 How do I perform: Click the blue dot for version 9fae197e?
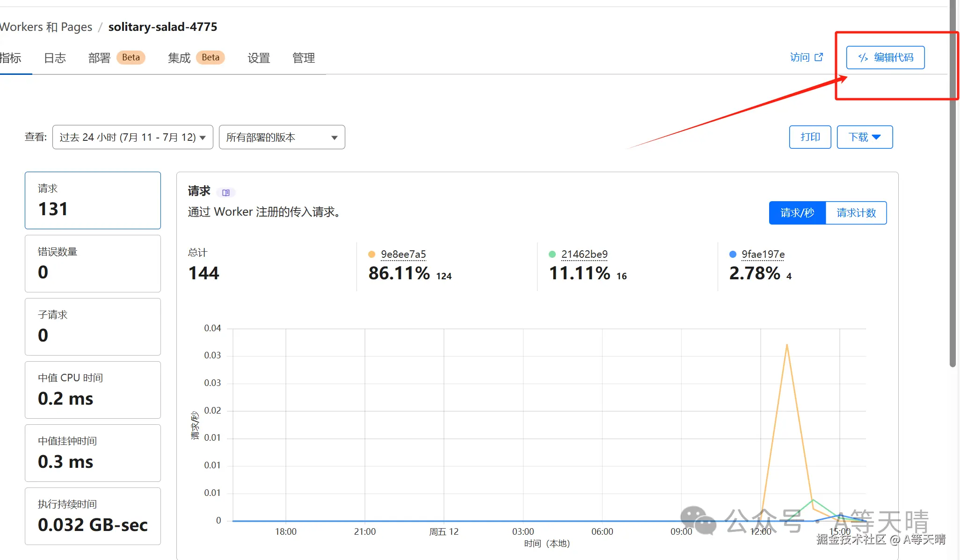pos(733,255)
